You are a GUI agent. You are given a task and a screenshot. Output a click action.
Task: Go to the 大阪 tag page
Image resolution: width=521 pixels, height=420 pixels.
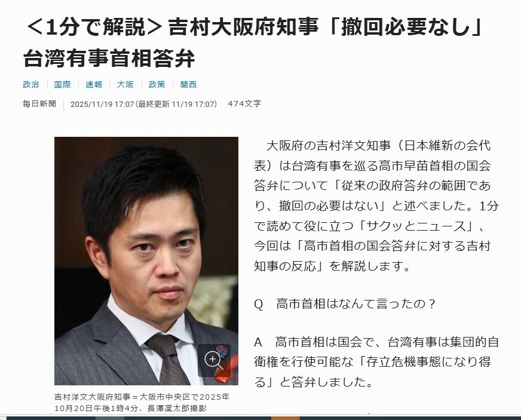pos(125,84)
